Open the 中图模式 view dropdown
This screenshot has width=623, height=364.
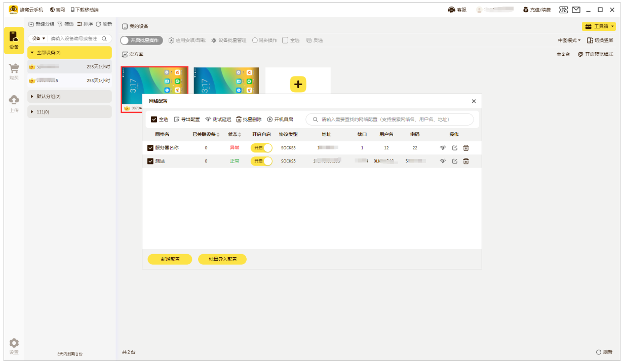click(x=569, y=41)
